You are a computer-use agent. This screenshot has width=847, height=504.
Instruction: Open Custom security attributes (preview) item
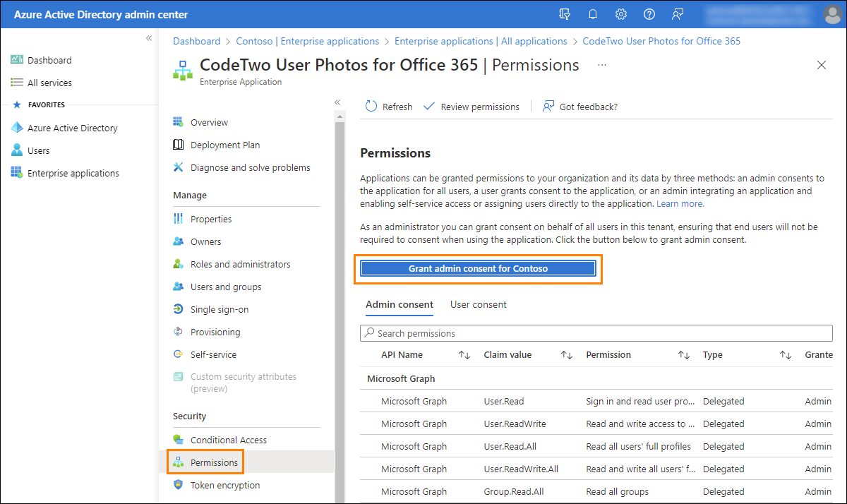(x=243, y=383)
